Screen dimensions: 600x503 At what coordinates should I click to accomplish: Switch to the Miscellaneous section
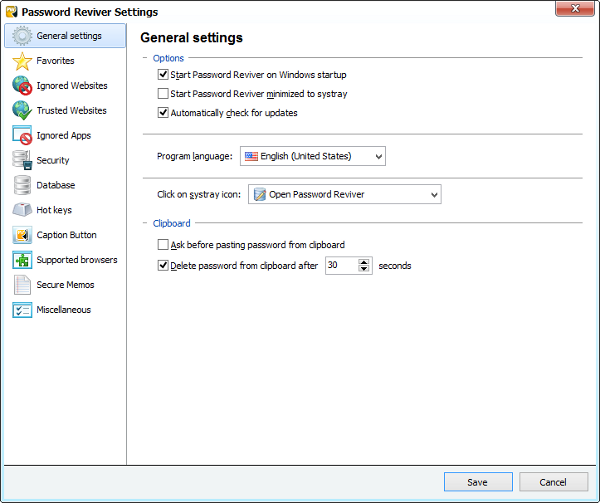coord(65,309)
